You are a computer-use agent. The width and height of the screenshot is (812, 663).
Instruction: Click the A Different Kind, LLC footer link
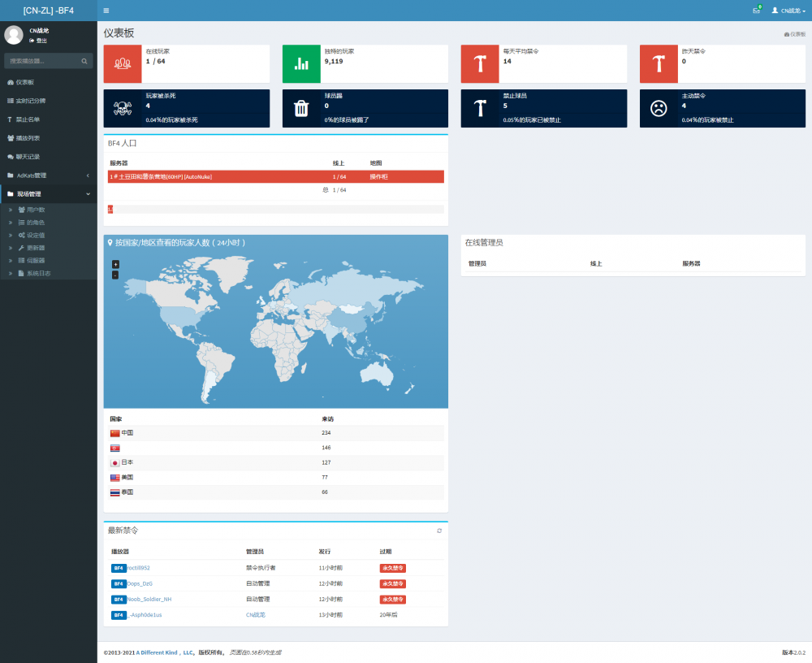[165, 652]
